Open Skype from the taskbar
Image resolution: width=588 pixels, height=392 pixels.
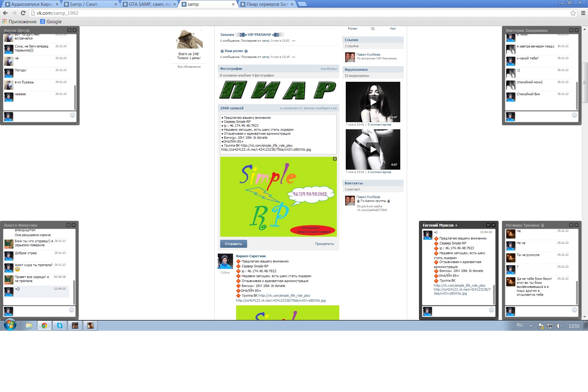click(x=60, y=326)
